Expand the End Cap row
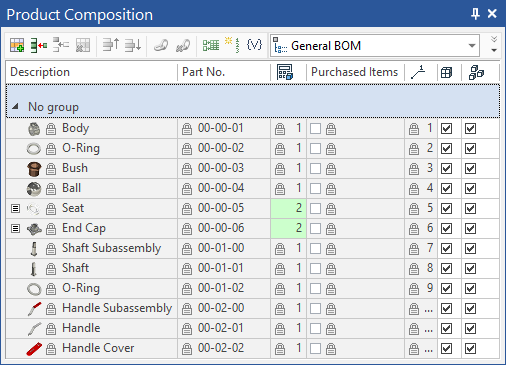This screenshot has width=506, height=365. point(15,229)
